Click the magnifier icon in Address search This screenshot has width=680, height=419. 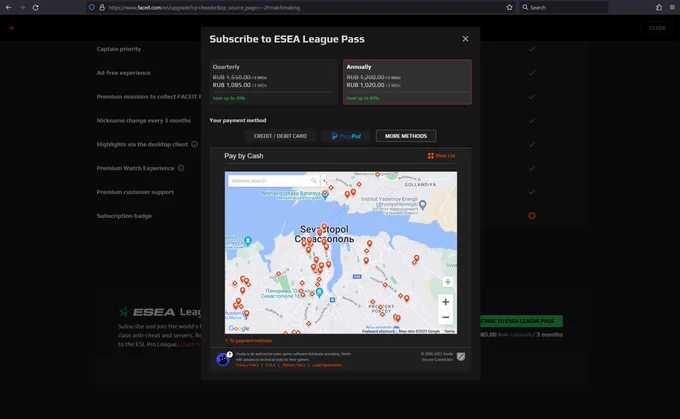tap(314, 180)
